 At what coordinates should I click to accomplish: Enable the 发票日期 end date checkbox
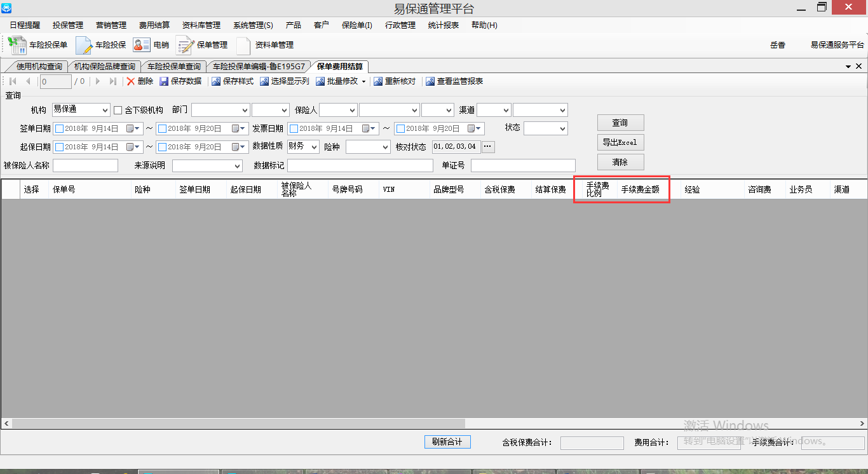tap(400, 128)
